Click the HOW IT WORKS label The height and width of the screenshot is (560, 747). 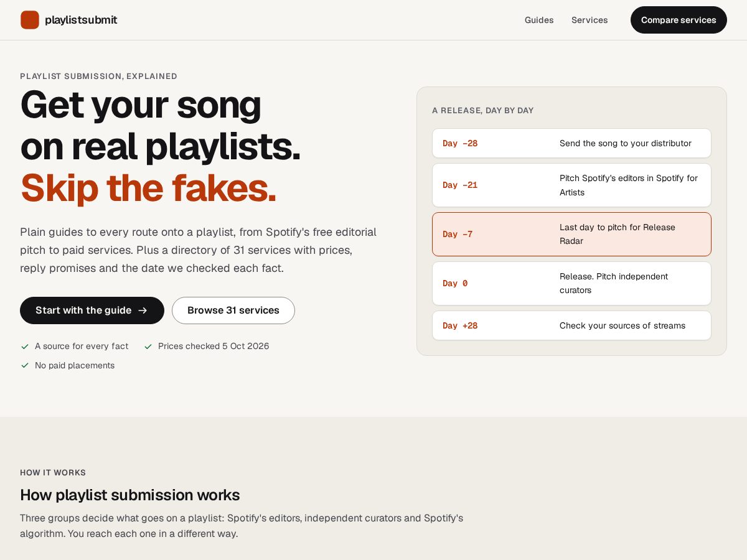[x=53, y=473]
